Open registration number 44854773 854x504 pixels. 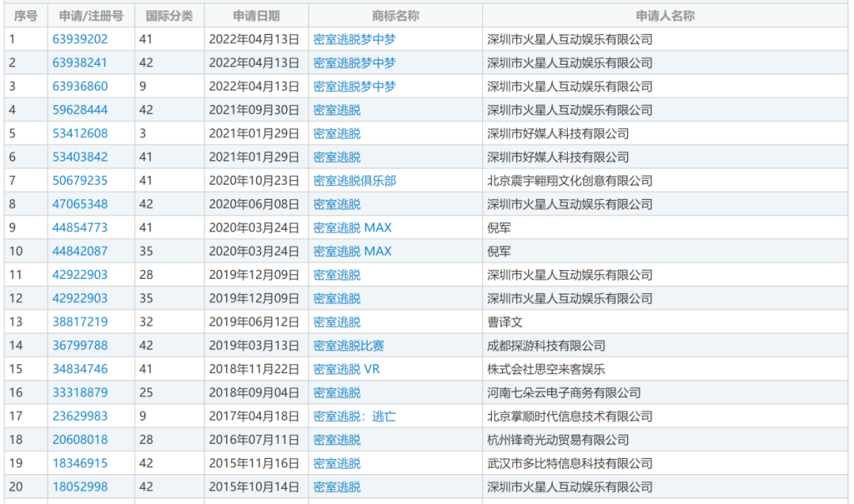[80, 228]
